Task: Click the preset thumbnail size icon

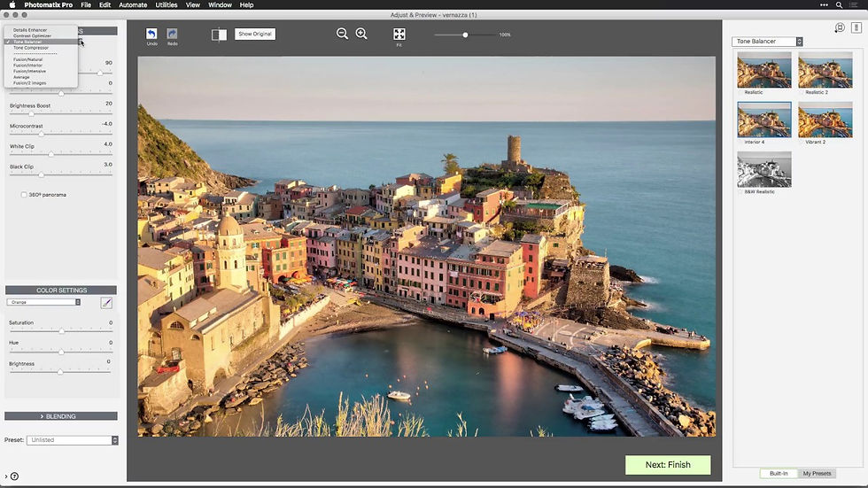Action: click(840, 27)
